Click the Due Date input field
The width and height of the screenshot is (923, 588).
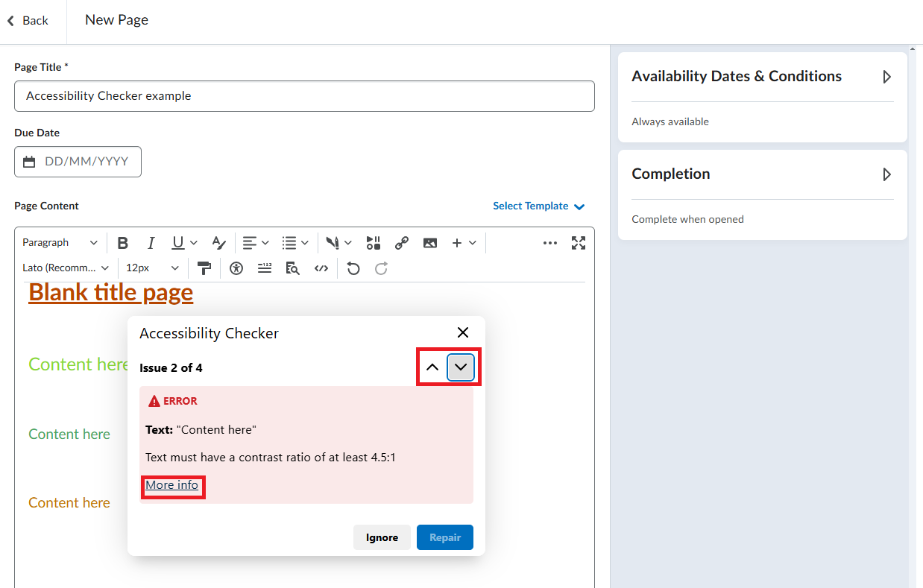pyautogui.click(x=86, y=162)
